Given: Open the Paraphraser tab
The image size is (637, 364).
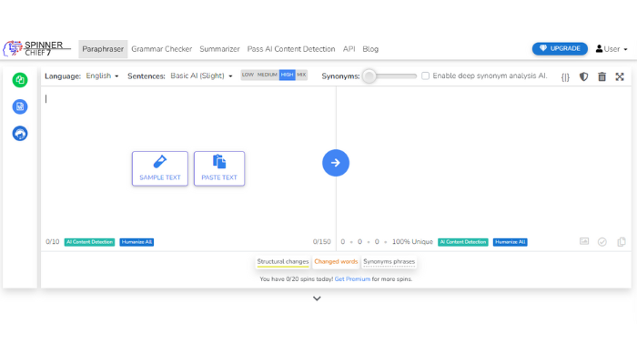Looking at the screenshot, I should click(103, 49).
